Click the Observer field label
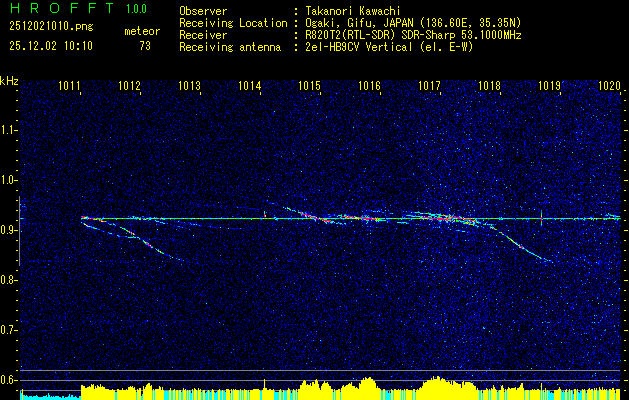 pyautogui.click(x=203, y=11)
